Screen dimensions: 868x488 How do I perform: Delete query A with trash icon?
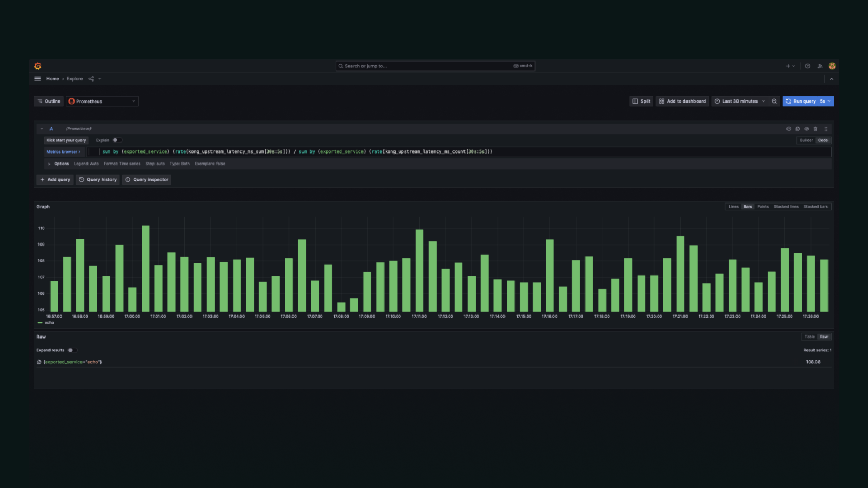point(815,129)
